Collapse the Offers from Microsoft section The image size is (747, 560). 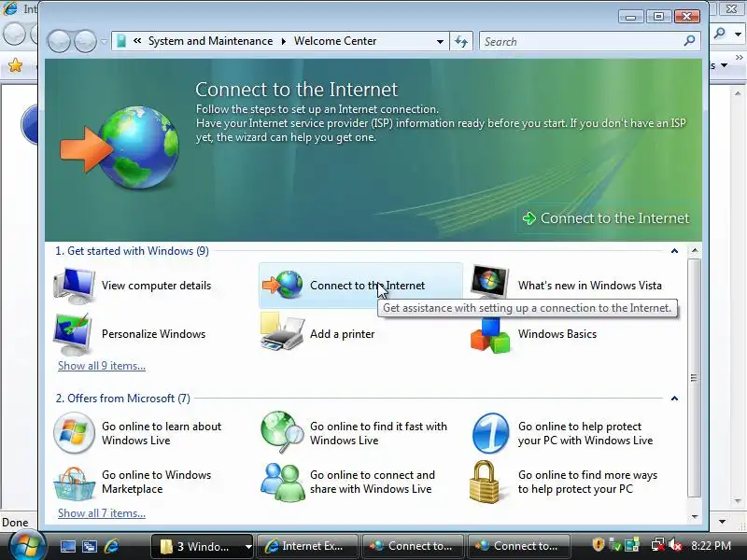click(674, 399)
